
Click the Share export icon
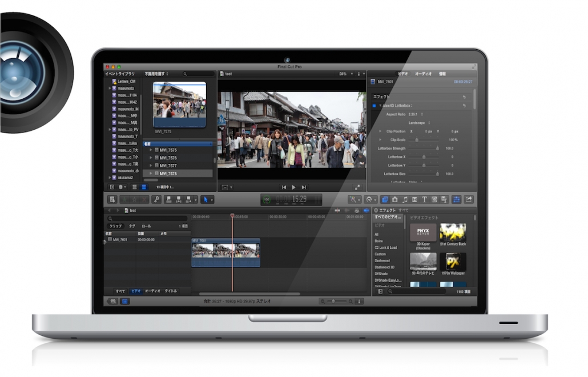pos(469,199)
